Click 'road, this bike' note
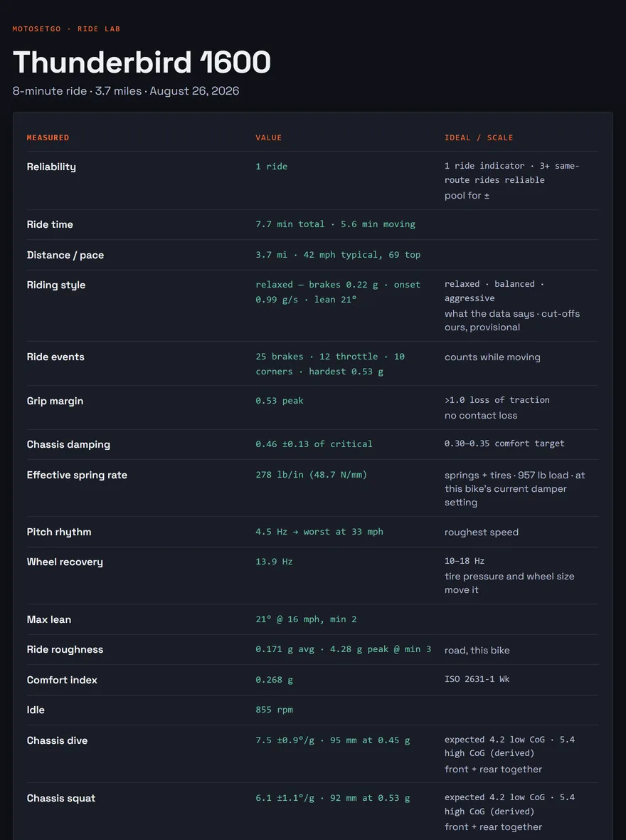 477,651
